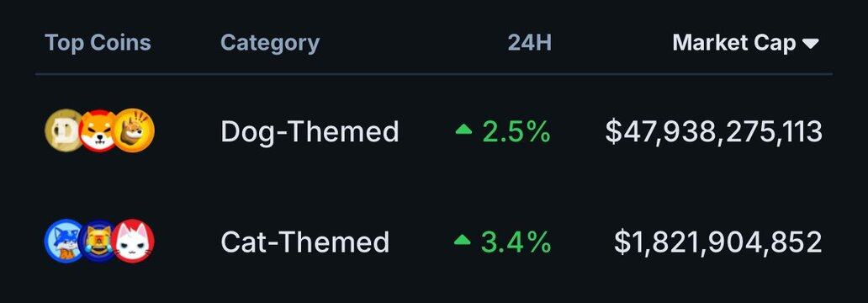Click the header divider line below Category

tap(434, 74)
